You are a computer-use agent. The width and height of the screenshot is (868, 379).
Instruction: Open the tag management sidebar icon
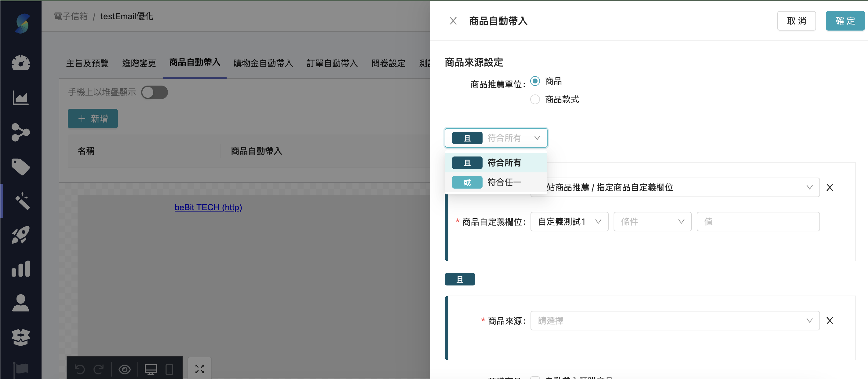pyautogui.click(x=21, y=167)
